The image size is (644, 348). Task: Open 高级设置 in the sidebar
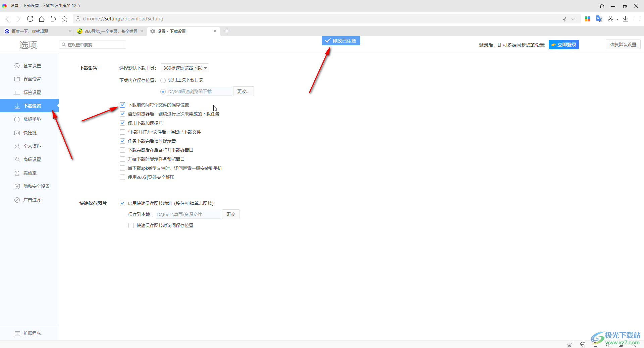coord(29,159)
